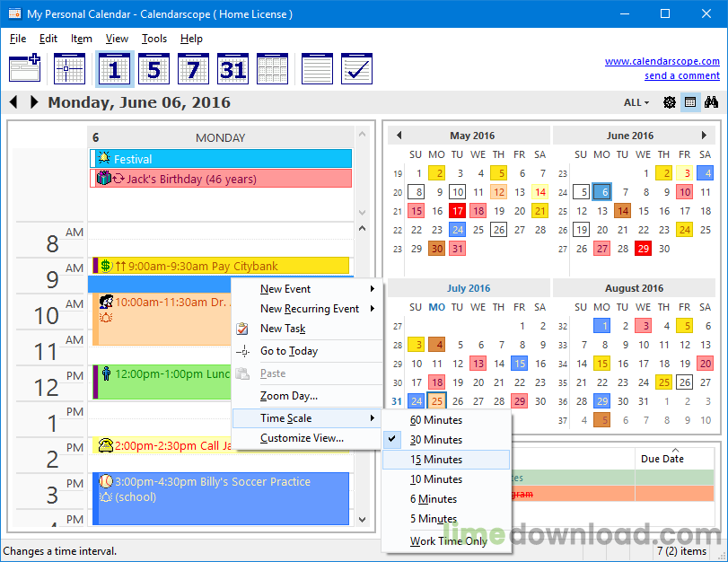This screenshot has width=728, height=562.
Task: Click the orange task row in task list
Action: click(x=613, y=494)
